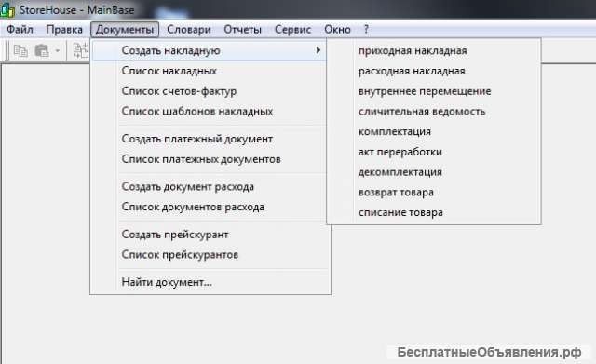
Task: Select акт переработки
Action: 434,152
